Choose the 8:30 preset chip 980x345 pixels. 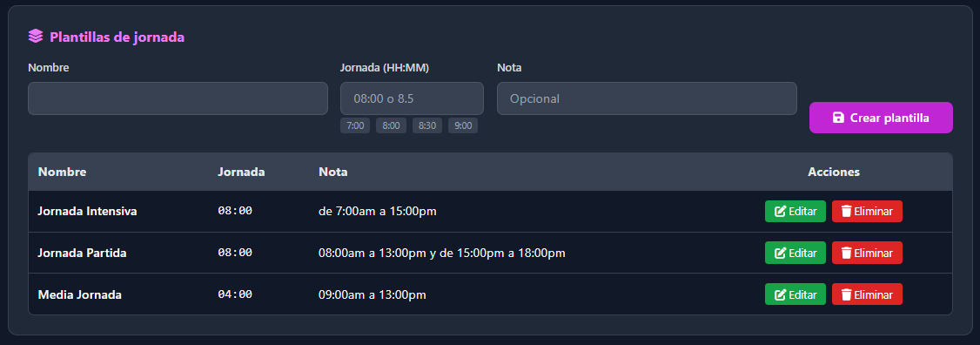click(427, 125)
